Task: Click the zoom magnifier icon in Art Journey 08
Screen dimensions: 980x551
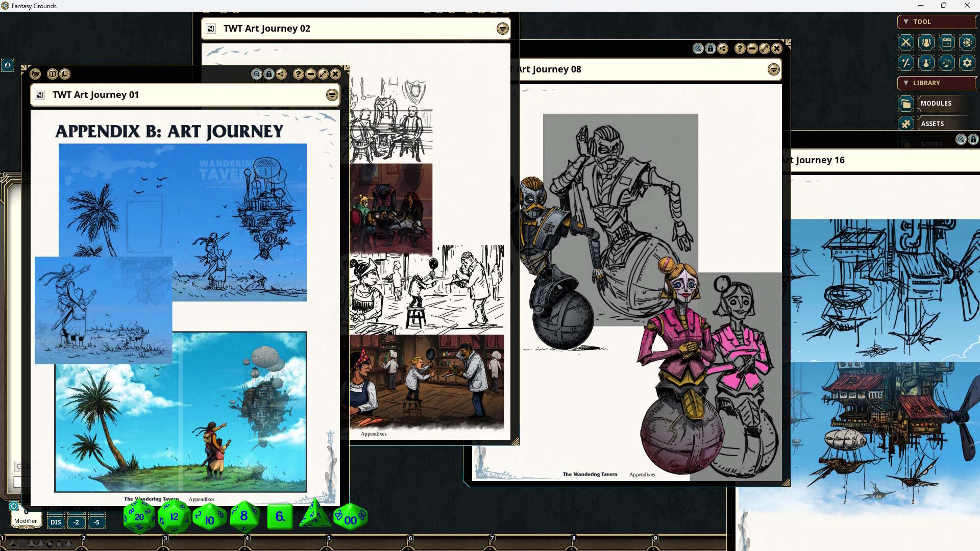Action: [x=698, y=48]
